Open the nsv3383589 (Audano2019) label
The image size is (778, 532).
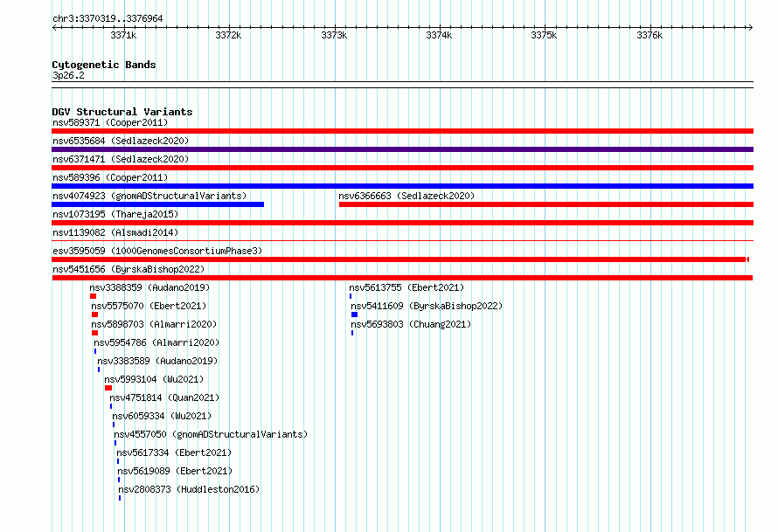[157, 361]
